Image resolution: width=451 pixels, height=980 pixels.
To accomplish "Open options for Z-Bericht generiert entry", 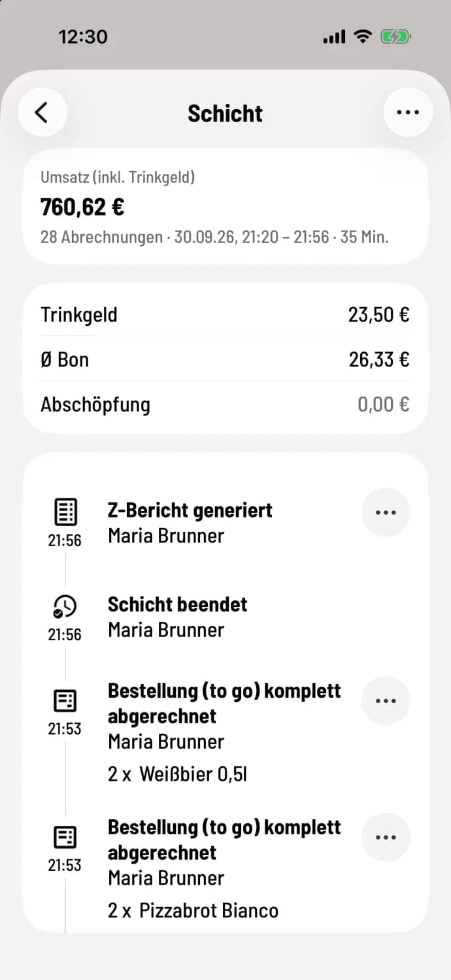I will coord(386,513).
